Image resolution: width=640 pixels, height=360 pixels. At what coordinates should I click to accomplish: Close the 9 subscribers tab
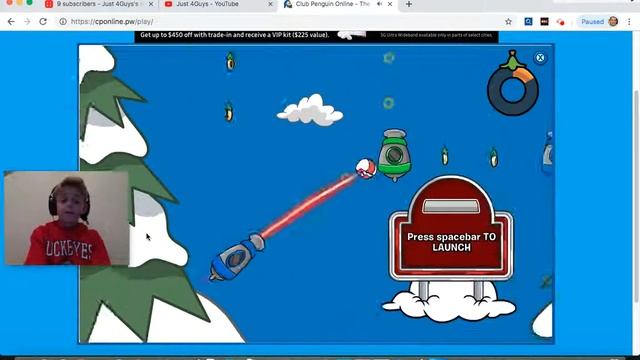151,4
